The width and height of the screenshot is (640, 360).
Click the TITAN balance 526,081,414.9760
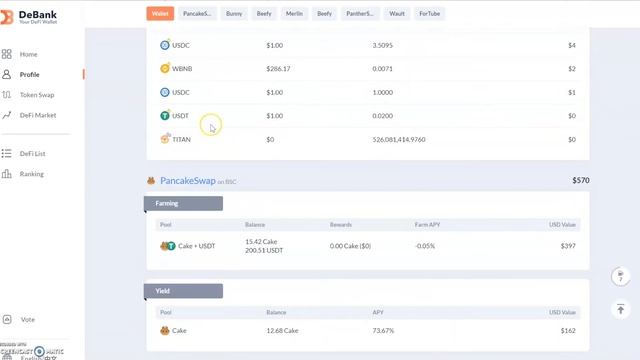click(399, 140)
